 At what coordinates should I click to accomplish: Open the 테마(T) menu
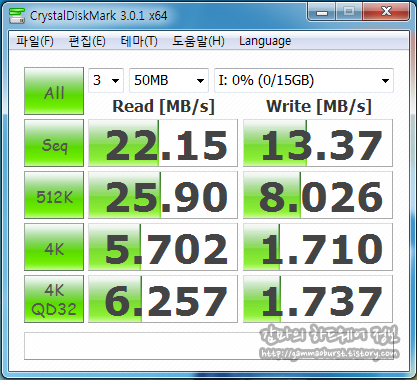[139, 41]
